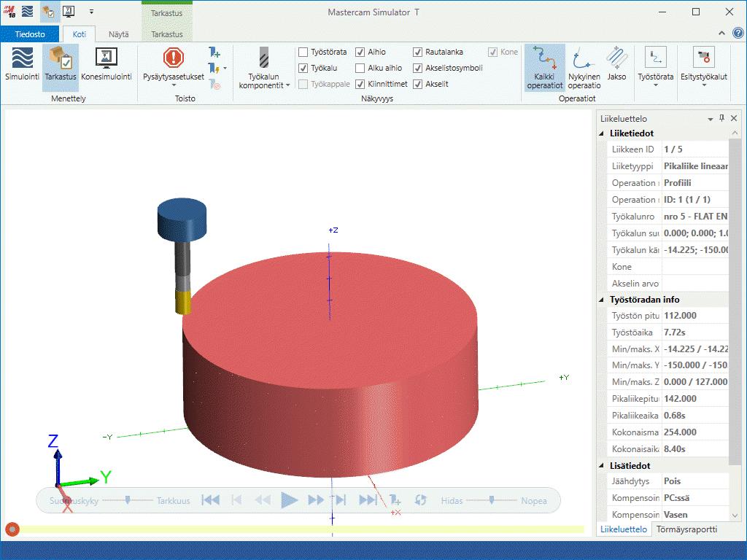Open the quick access toolbar customize dropdown
The width and height of the screenshot is (747, 560).
(91, 12)
